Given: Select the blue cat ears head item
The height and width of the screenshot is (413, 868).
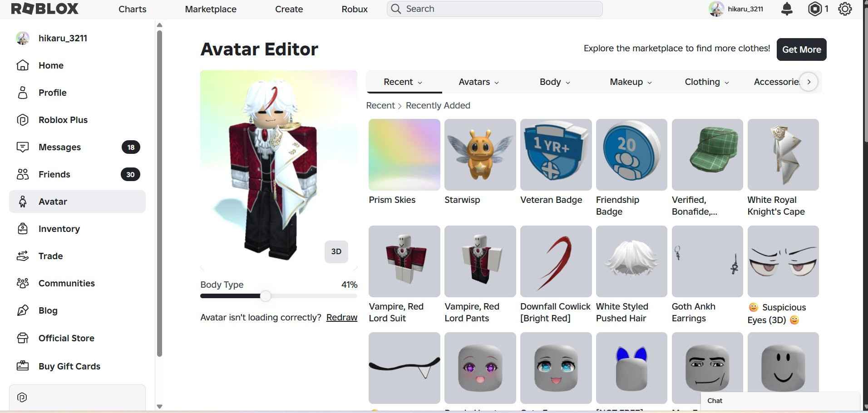Looking at the screenshot, I should pyautogui.click(x=631, y=368).
